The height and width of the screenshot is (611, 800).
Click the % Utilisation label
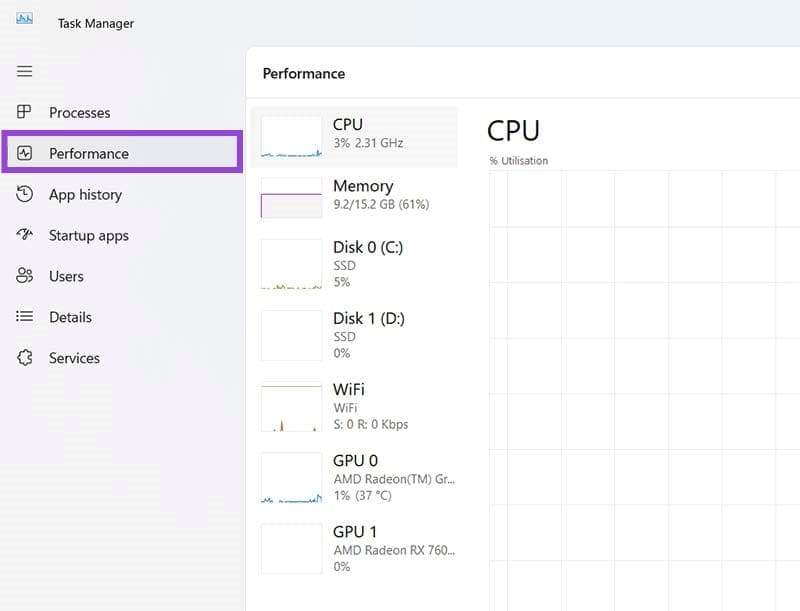pyautogui.click(x=518, y=161)
